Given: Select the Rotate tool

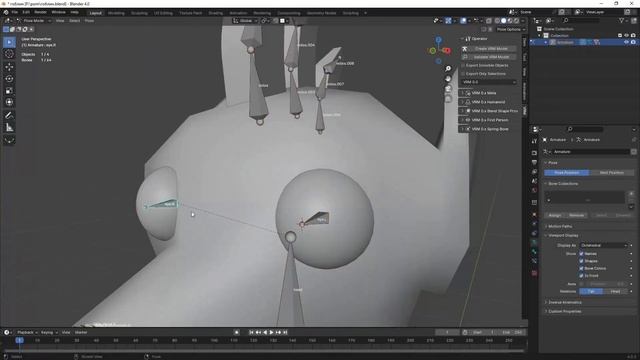Looking at the screenshot, I should [x=9, y=78].
